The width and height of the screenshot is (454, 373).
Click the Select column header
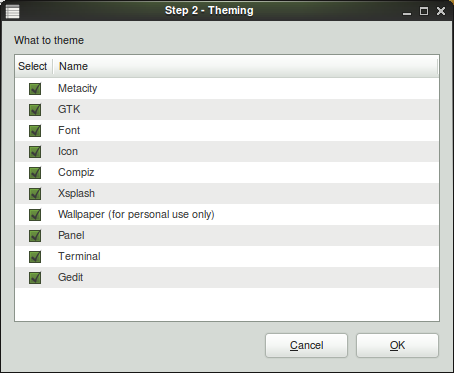point(34,66)
